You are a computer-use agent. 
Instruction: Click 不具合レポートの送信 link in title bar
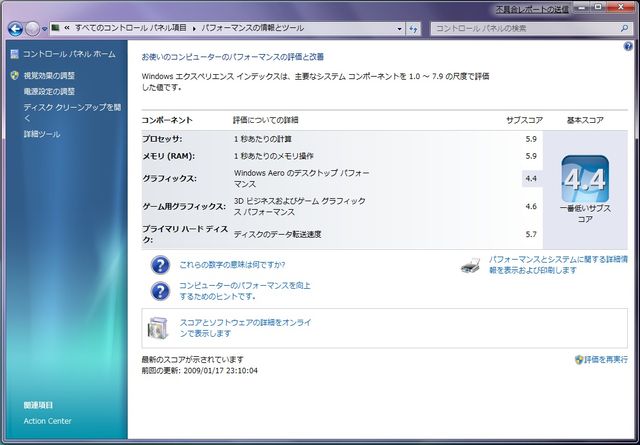coord(532,9)
